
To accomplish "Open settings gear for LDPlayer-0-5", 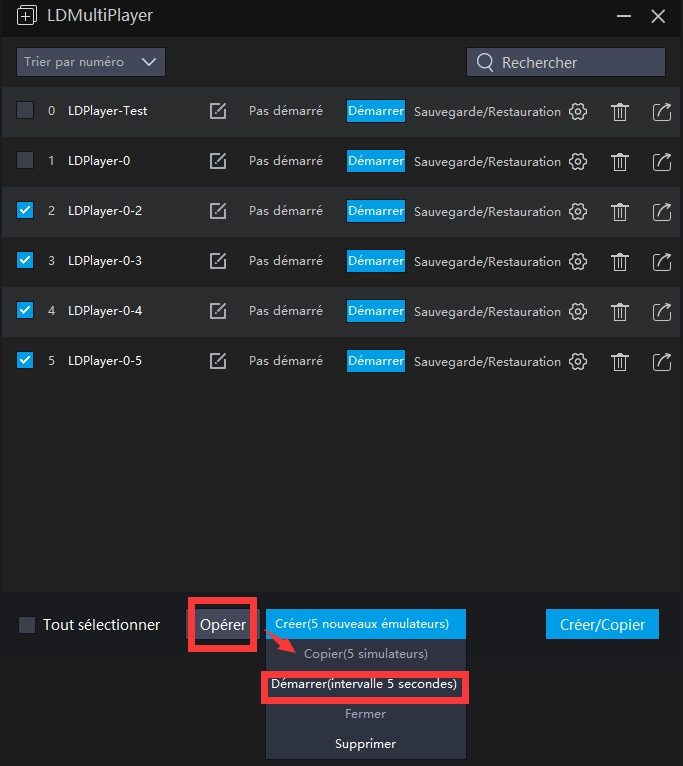I will [x=578, y=362].
